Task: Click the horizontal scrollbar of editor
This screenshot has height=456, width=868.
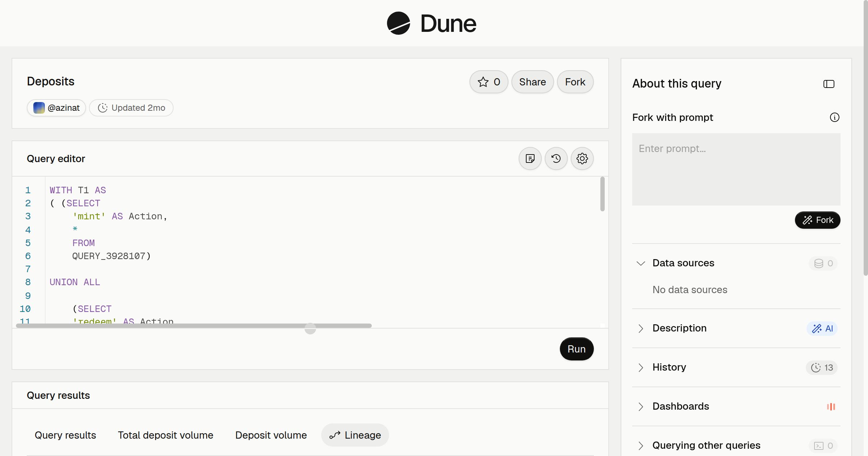Action: (x=194, y=326)
